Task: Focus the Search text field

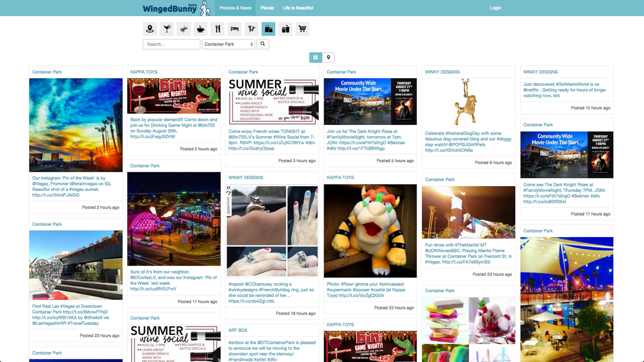Action: (171, 44)
